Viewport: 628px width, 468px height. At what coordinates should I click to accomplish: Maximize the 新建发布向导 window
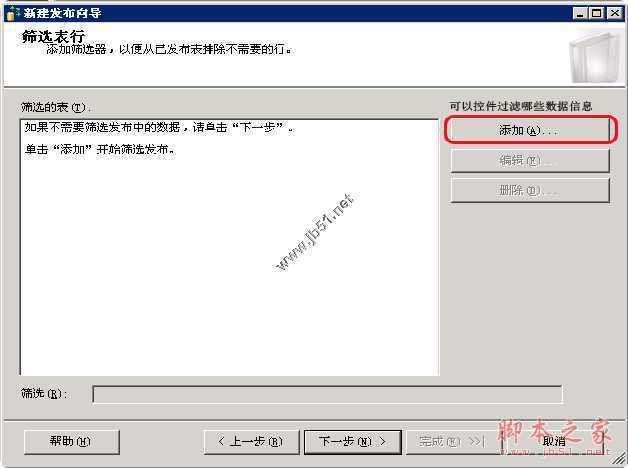pos(597,13)
